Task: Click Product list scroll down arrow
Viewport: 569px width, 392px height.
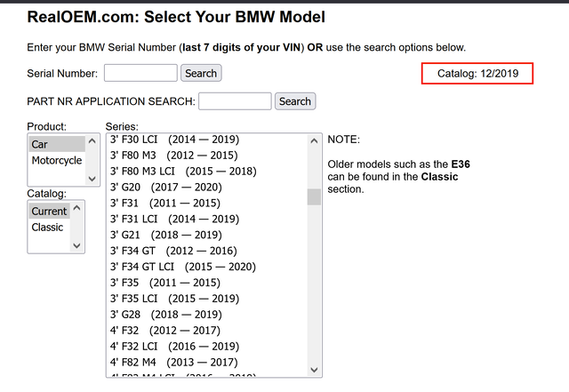Action: (x=92, y=179)
